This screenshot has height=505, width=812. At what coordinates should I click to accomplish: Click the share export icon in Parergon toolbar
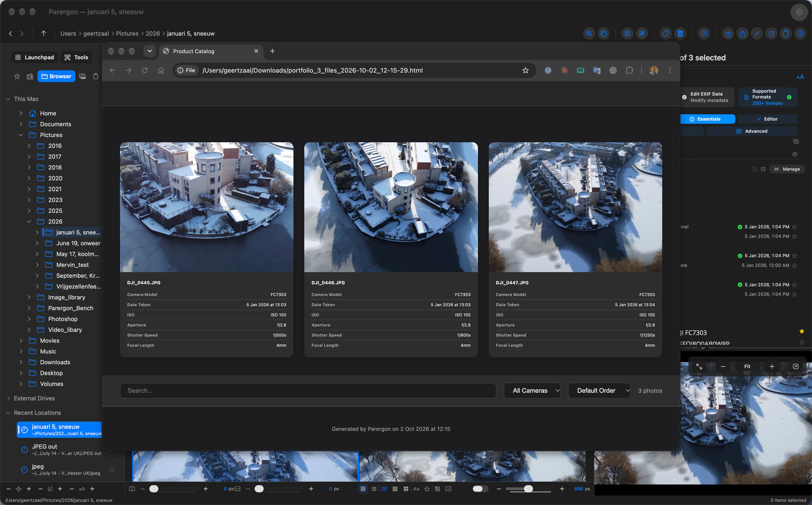(743, 33)
